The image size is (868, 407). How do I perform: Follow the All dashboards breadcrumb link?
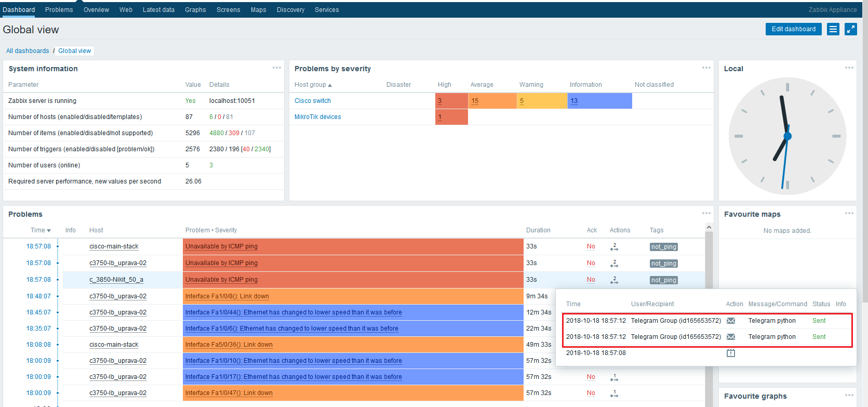click(28, 51)
